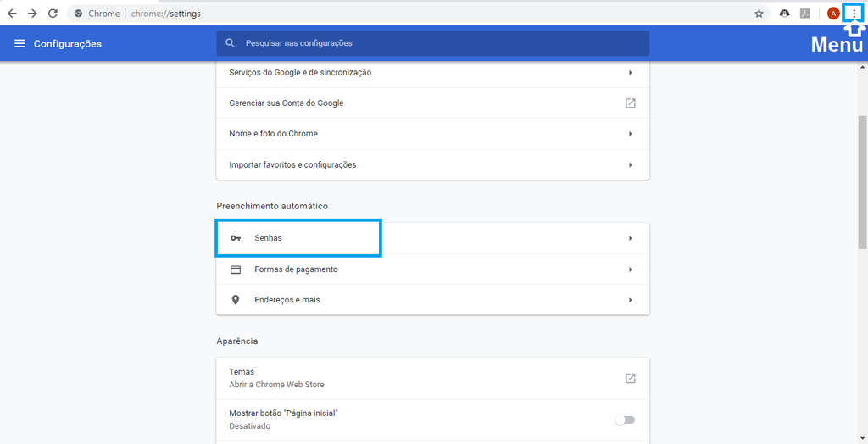The image size is (868, 444).
Task: Click the vertical page scrollbar thumb
Action: [862, 183]
